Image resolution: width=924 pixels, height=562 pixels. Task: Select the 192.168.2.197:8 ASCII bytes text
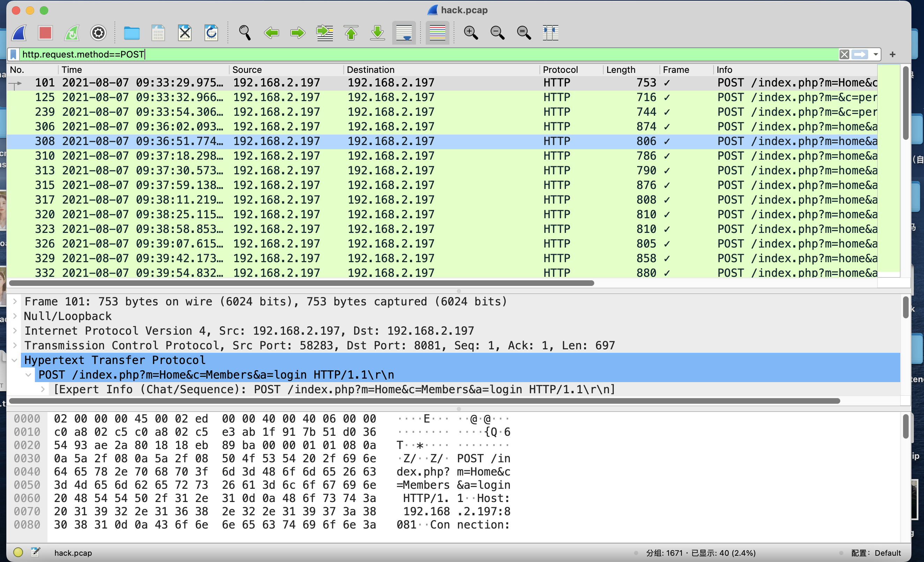point(456,511)
